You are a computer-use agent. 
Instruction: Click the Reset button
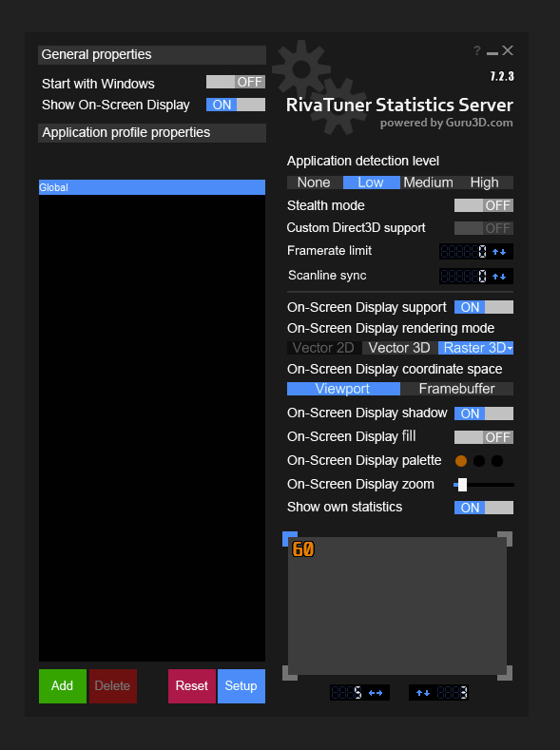click(192, 686)
